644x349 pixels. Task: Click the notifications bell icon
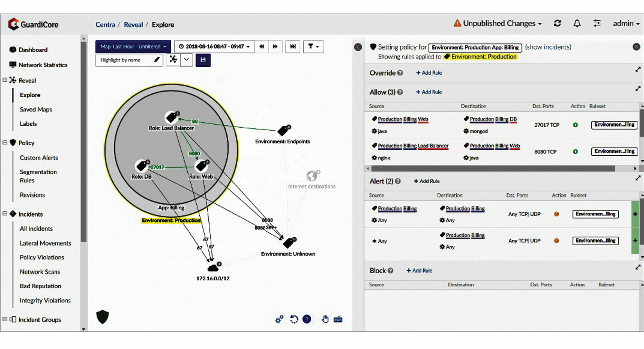point(577,24)
